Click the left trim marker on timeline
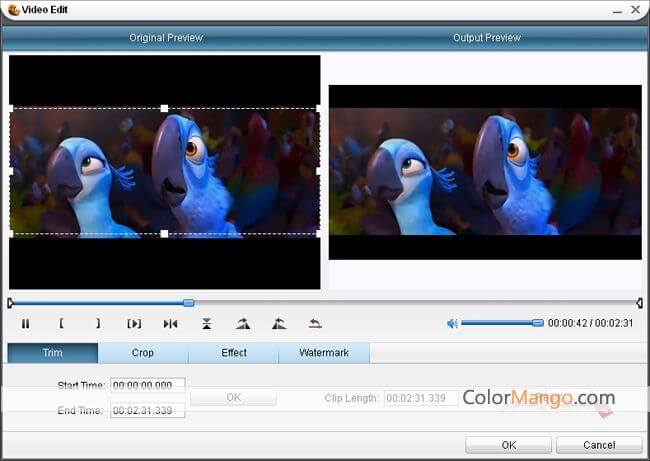Image resolution: width=650 pixels, height=461 pixels. coord(10,303)
